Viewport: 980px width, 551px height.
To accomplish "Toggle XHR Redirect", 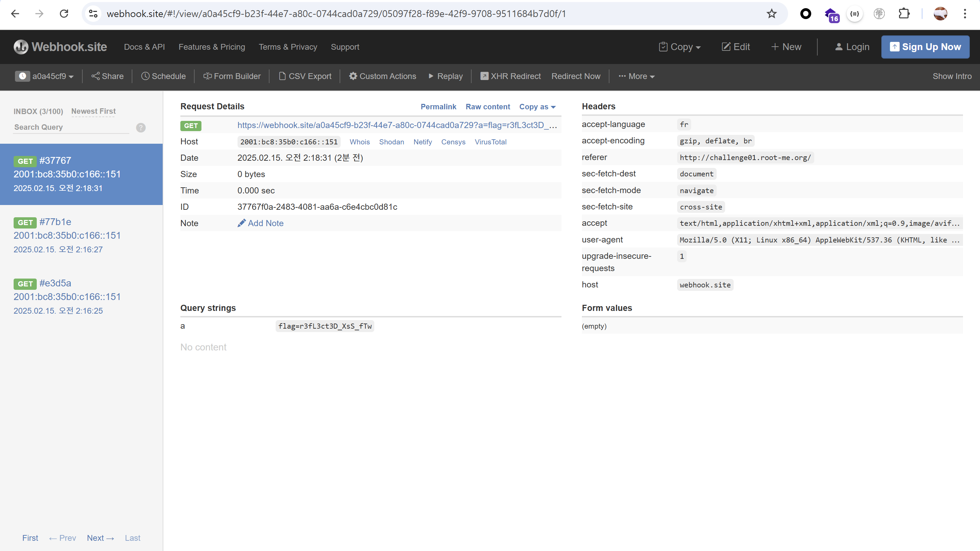I will click(x=510, y=76).
